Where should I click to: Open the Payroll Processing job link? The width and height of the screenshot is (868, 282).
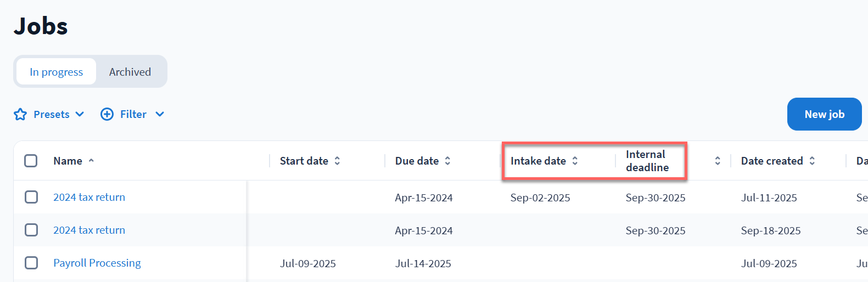point(97,263)
